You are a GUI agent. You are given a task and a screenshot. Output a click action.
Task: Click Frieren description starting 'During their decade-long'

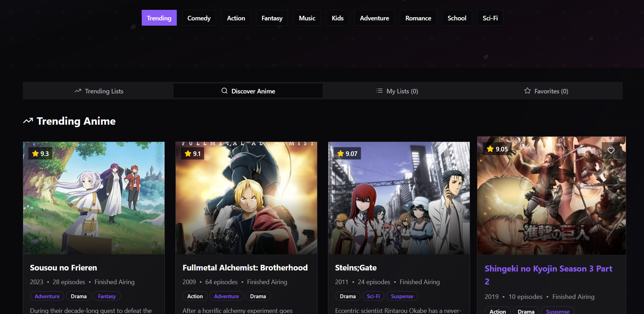(x=91, y=310)
